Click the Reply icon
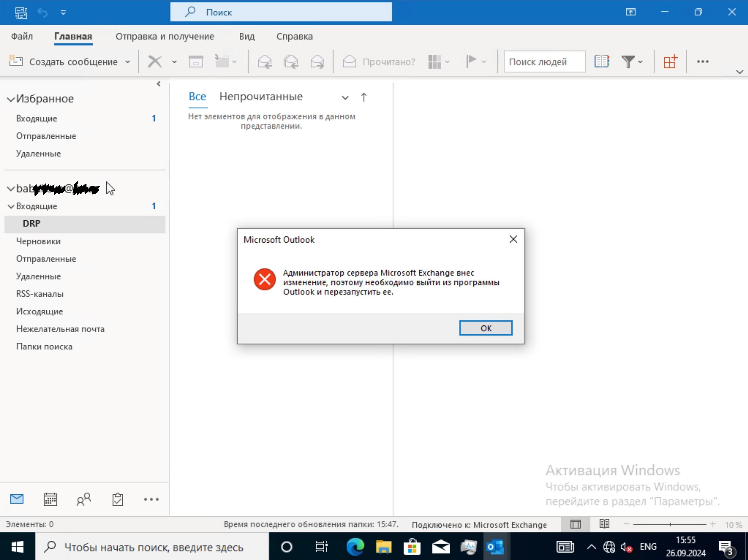 pos(264,62)
